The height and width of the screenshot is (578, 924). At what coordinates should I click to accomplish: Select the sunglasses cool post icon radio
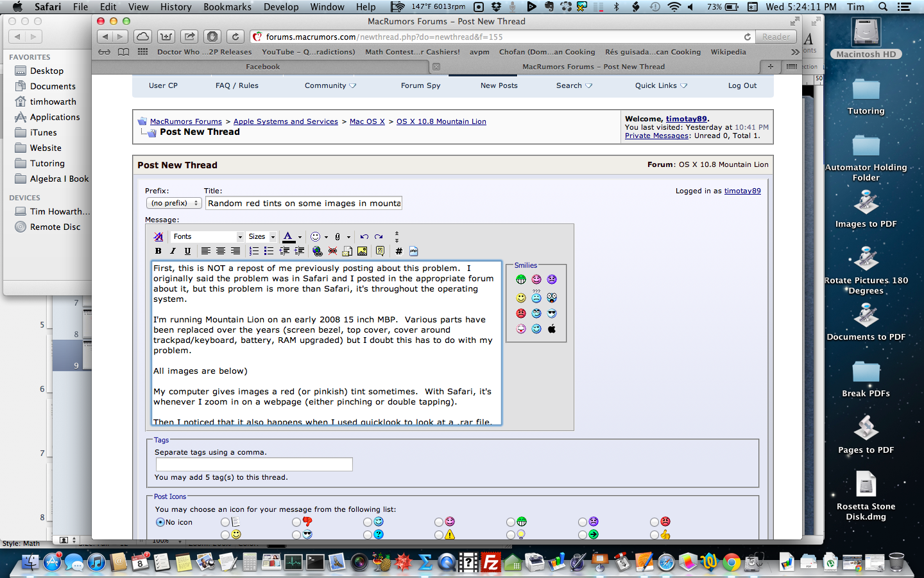296,534
